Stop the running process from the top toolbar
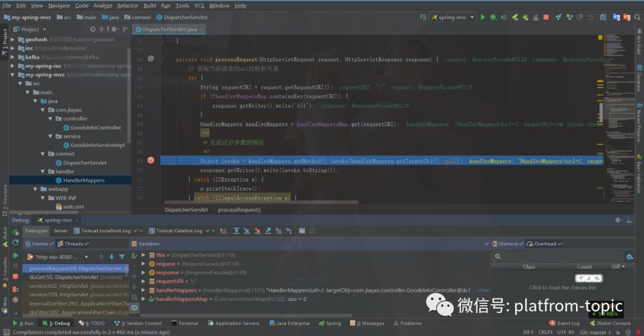The width and height of the screenshot is (644, 336). pos(546,17)
